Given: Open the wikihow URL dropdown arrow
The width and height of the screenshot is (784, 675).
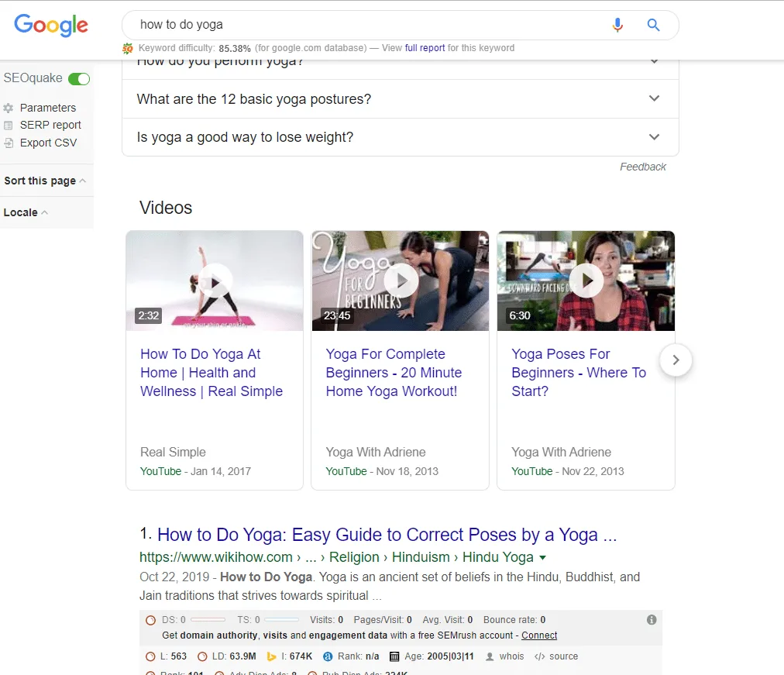Looking at the screenshot, I should pos(543,557).
